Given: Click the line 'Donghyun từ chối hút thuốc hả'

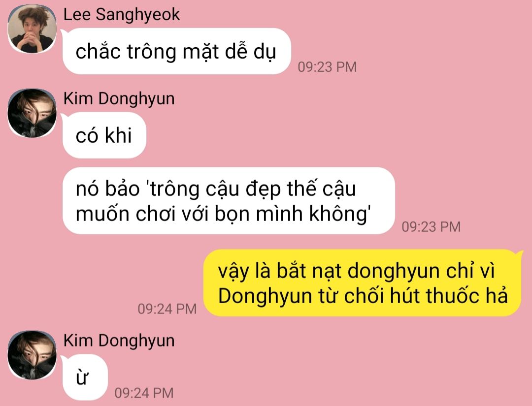Looking at the screenshot, I should click(x=363, y=296).
